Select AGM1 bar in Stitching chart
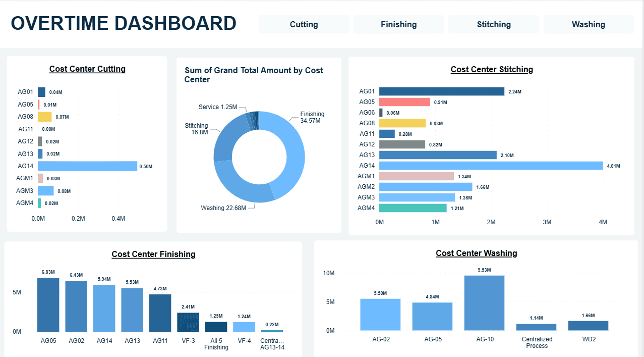Image resolution: width=644 pixels, height=357 pixels. 417,176
